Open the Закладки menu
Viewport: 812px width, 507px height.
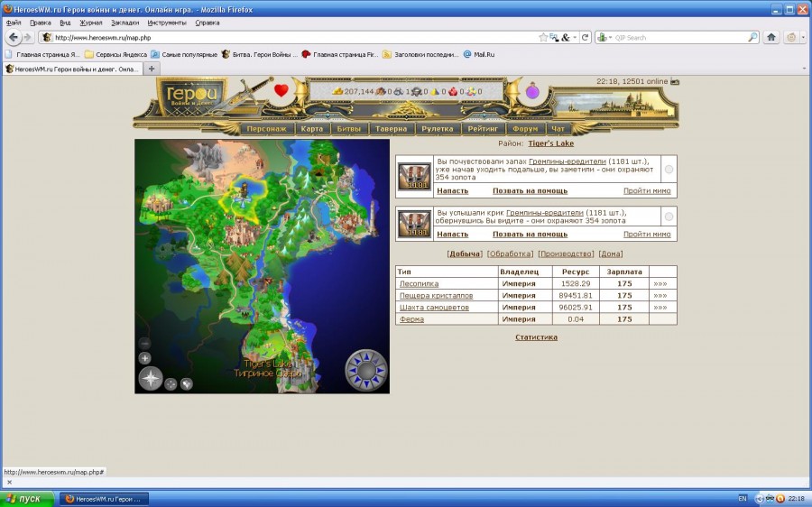click(125, 23)
